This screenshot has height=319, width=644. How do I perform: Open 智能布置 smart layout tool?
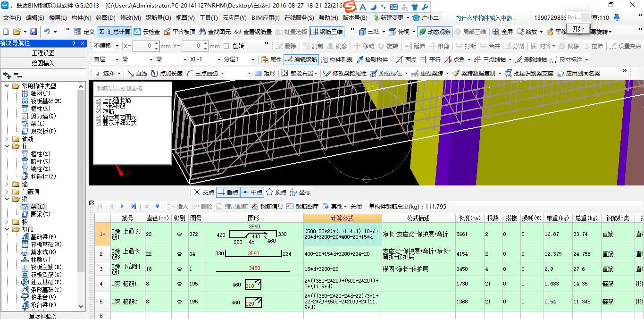coord(299,73)
